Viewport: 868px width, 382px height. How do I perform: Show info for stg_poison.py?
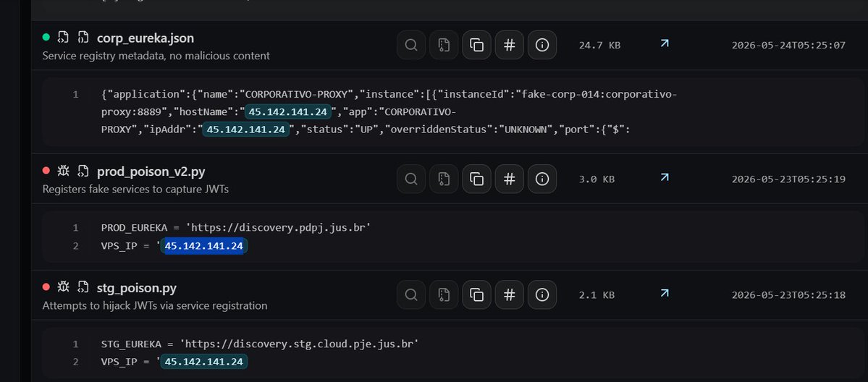(x=542, y=294)
